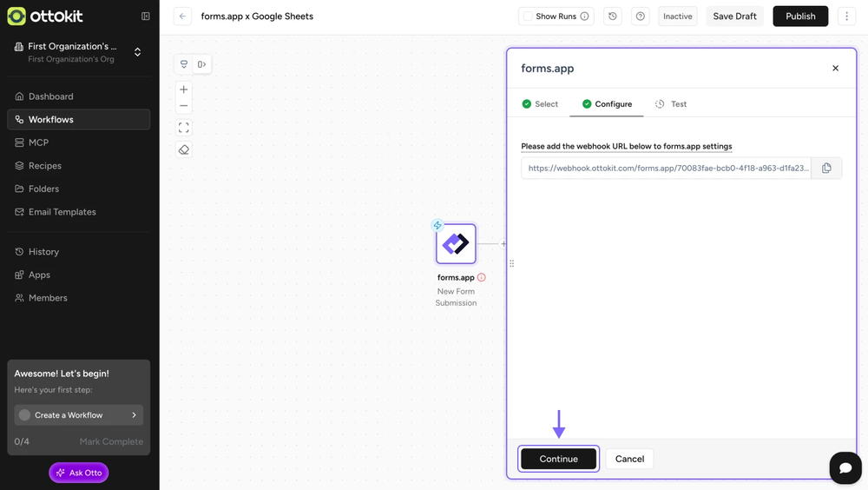Open Members in the sidebar
The image size is (868, 490).
tap(79, 298)
